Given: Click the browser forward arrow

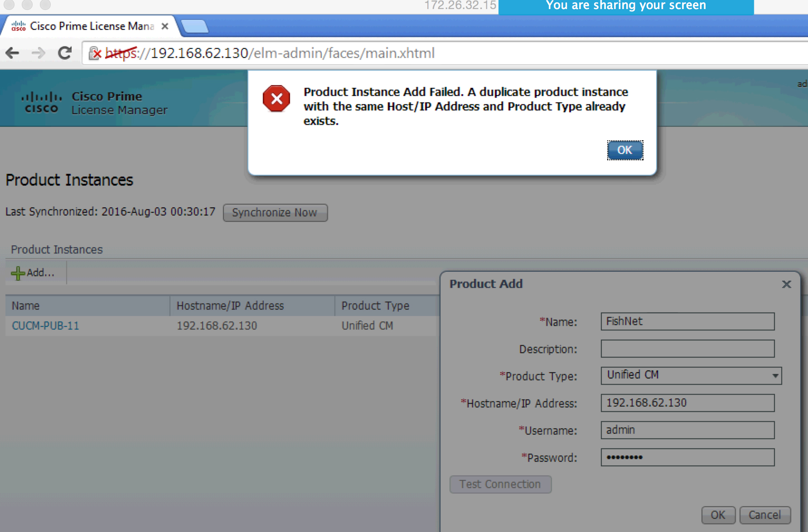Looking at the screenshot, I should [39, 53].
